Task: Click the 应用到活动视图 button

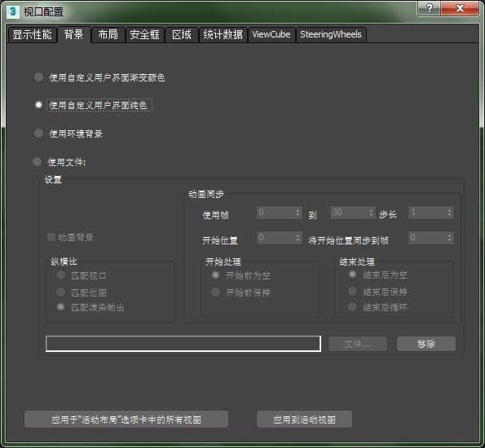Action: point(304,419)
